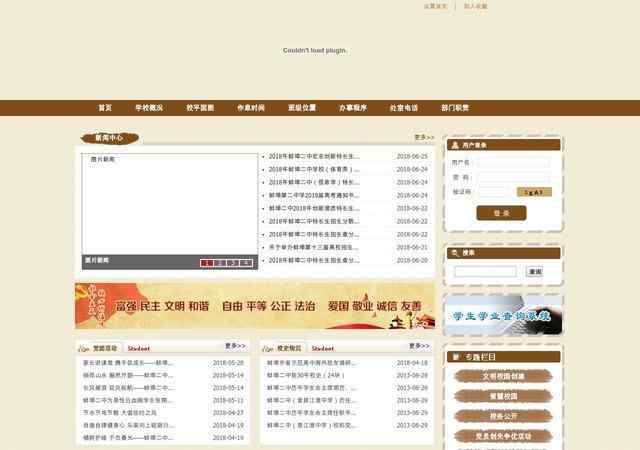Click the core values slogan banner
640x450 pixels.
[x=255, y=306]
